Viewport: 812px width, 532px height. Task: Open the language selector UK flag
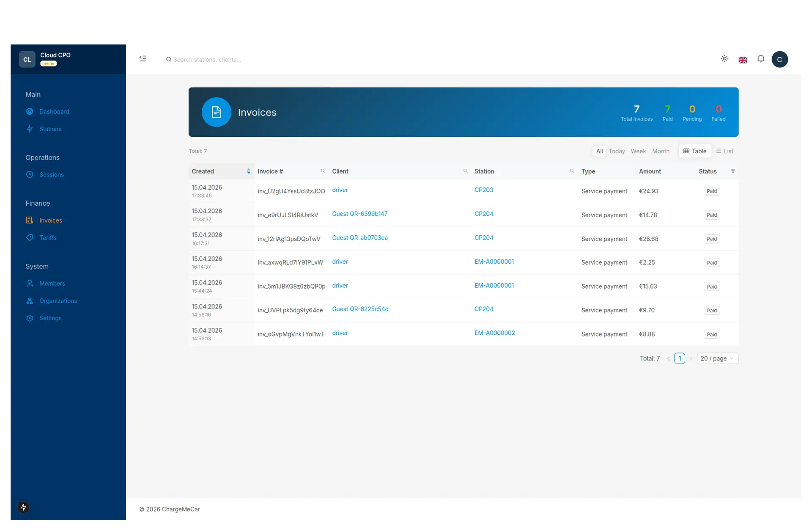coord(743,60)
